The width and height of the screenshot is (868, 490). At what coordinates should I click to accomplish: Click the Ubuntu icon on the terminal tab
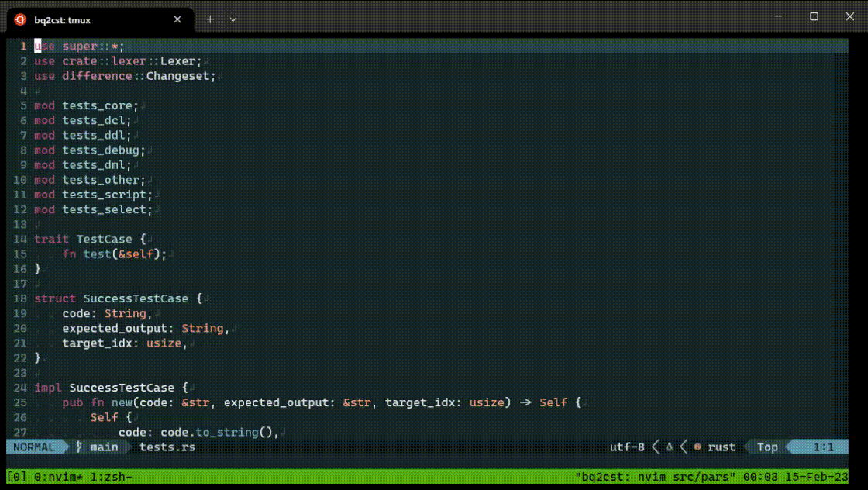[x=20, y=19]
